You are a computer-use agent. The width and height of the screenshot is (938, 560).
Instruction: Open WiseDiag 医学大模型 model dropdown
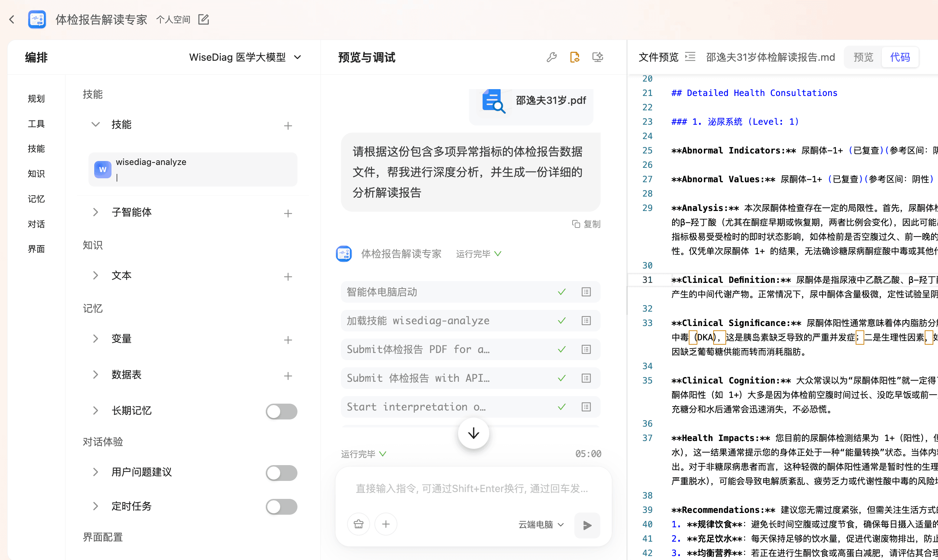[x=245, y=58]
